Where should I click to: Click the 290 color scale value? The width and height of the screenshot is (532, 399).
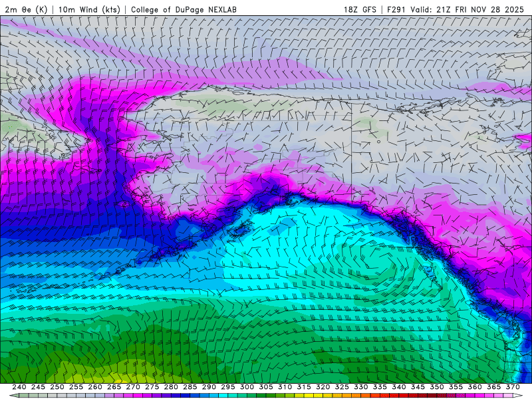pos(209,387)
